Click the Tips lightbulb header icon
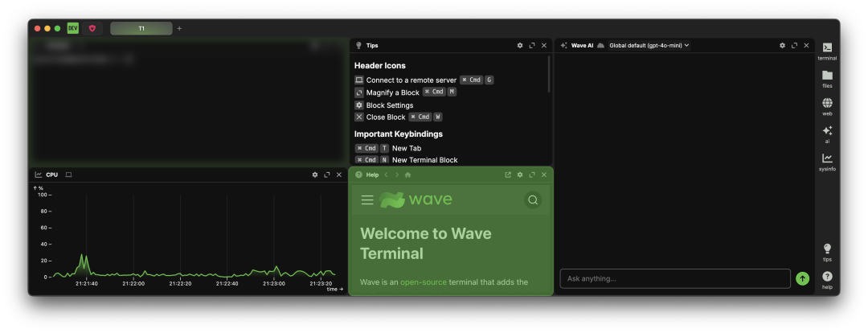This screenshot has height=333, width=868. click(358, 45)
